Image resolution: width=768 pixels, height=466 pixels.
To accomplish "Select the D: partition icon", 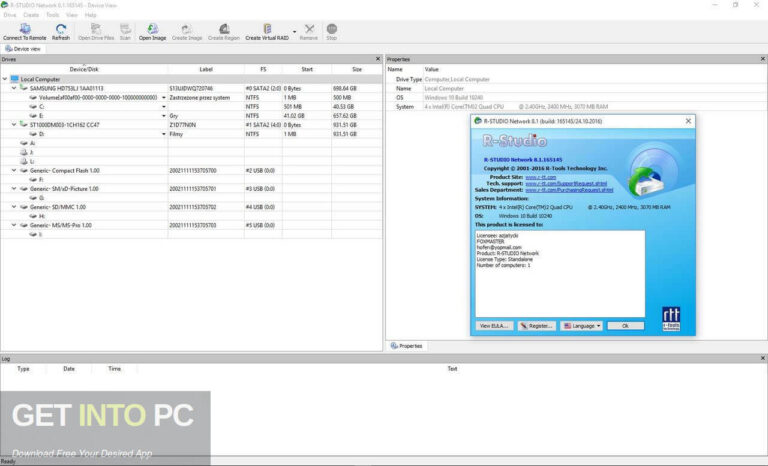I will pos(33,134).
